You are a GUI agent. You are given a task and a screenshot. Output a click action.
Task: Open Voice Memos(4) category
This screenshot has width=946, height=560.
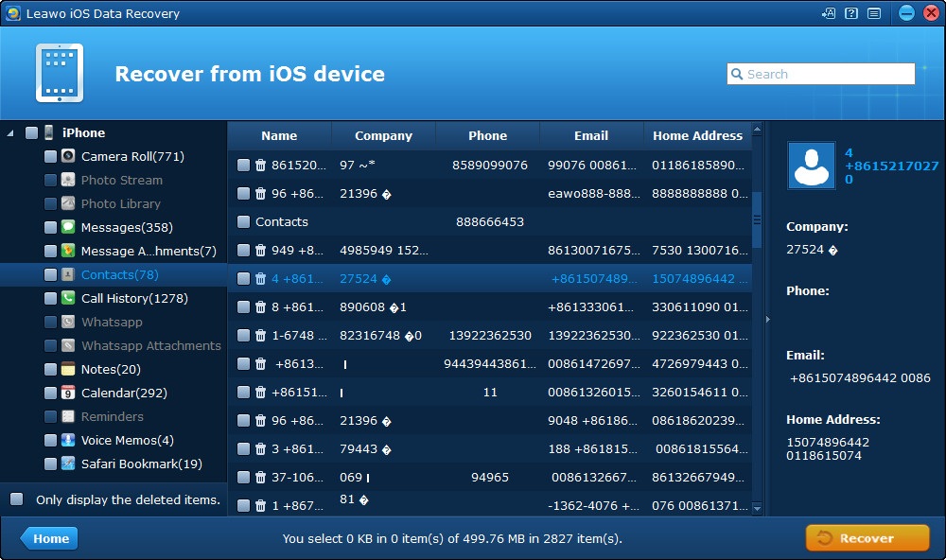pos(128,441)
